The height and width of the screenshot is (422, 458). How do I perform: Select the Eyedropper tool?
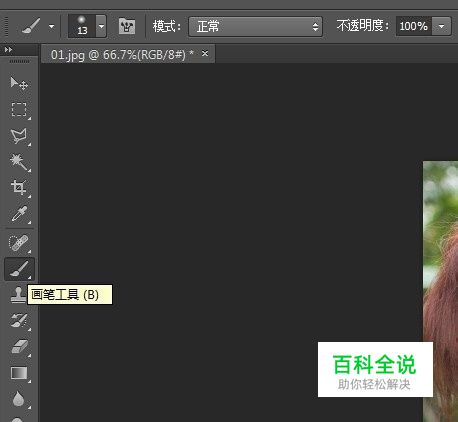click(x=19, y=214)
